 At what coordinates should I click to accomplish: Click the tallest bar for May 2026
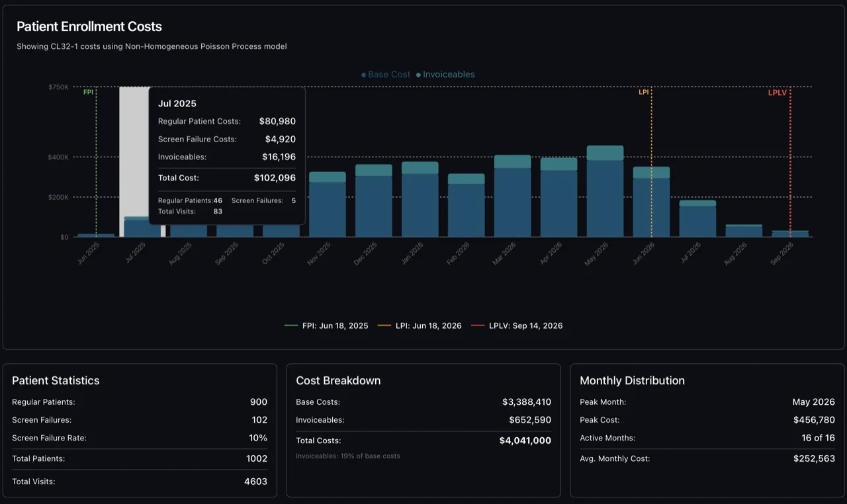click(x=604, y=192)
